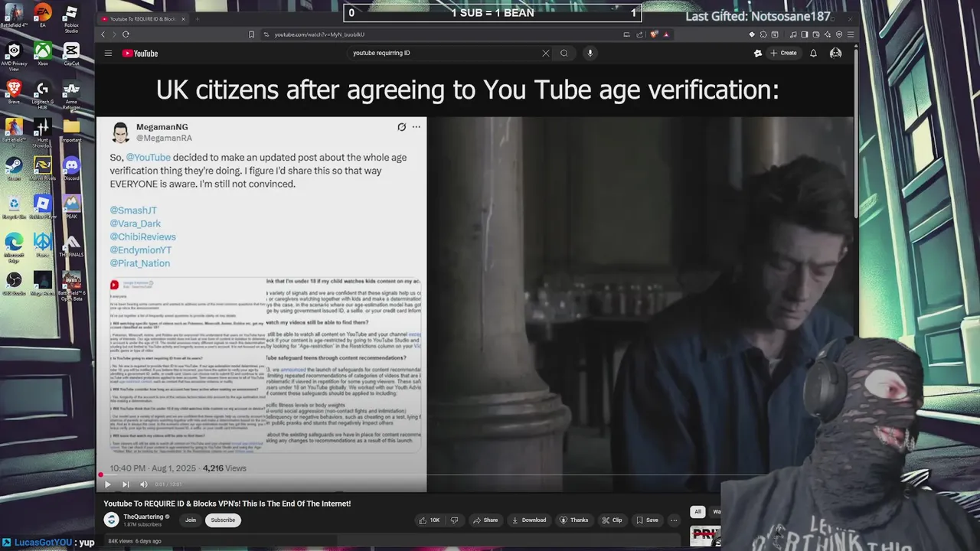
Task: Skip to the next video
Action: (126, 484)
